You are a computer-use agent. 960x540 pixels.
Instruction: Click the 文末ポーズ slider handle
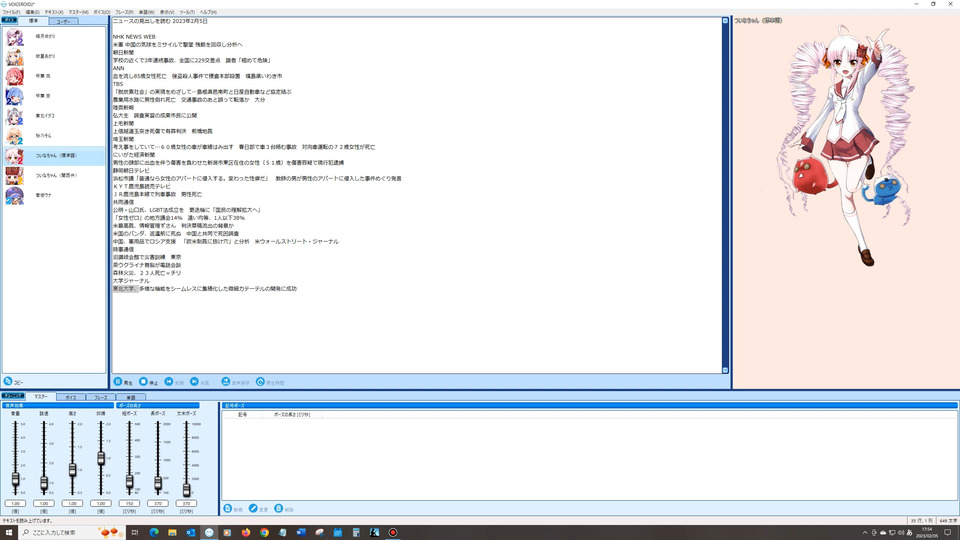click(186, 489)
